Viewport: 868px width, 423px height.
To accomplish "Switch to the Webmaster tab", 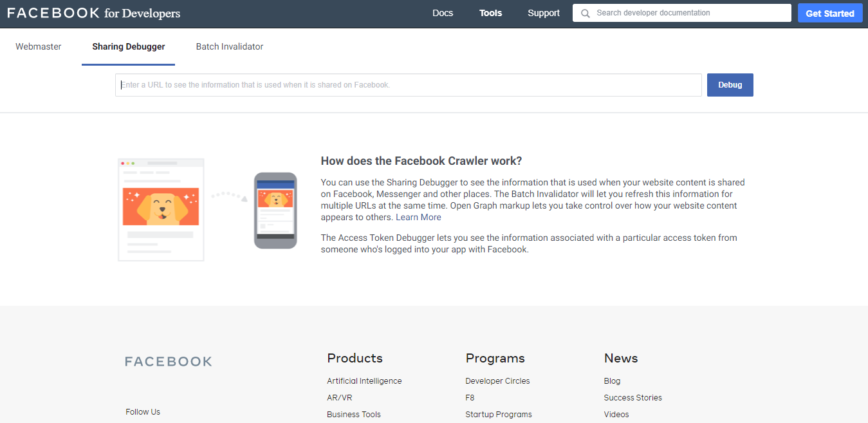I will click(38, 46).
